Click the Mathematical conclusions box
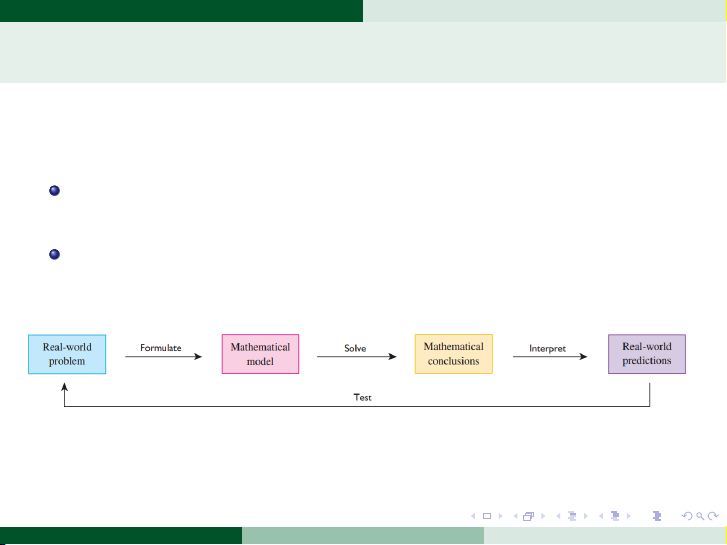The height and width of the screenshot is (545, 727). click(453, 354)
